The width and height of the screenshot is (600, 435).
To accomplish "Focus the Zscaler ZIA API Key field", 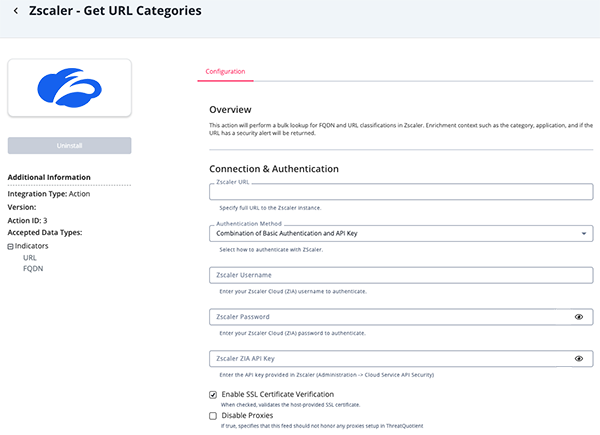I will point(401,358).
